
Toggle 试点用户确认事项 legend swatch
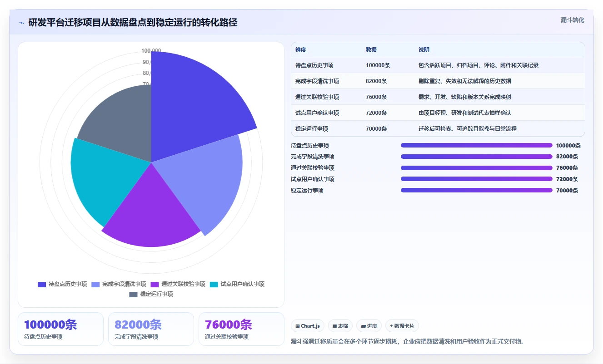click(214, 284)
